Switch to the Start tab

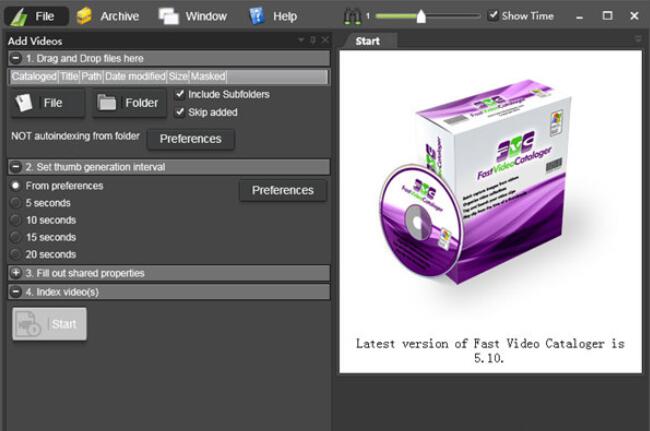coord(367,41)
